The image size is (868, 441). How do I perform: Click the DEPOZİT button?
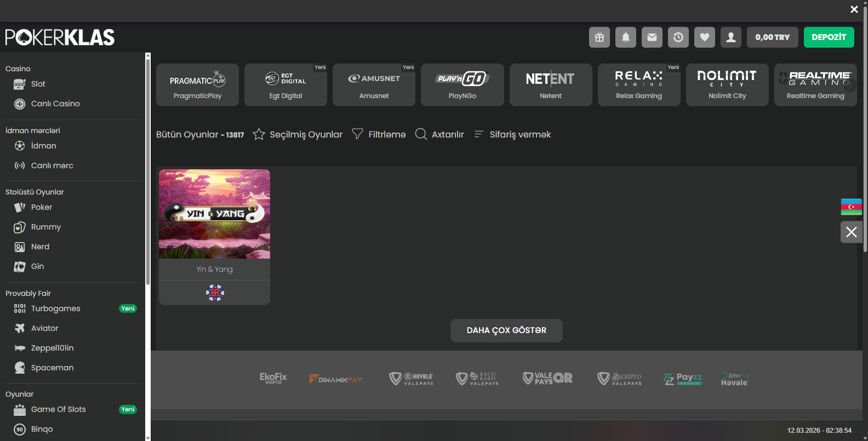[x=829, y=37]
